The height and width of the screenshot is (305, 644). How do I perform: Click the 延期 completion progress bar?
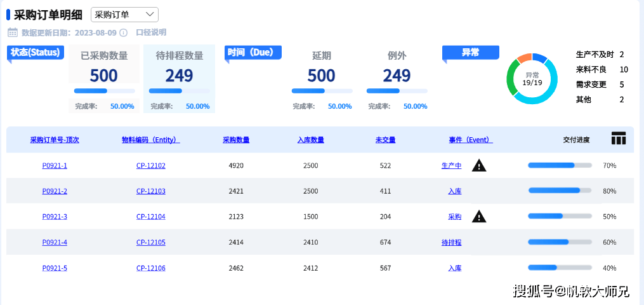[322, 91]
